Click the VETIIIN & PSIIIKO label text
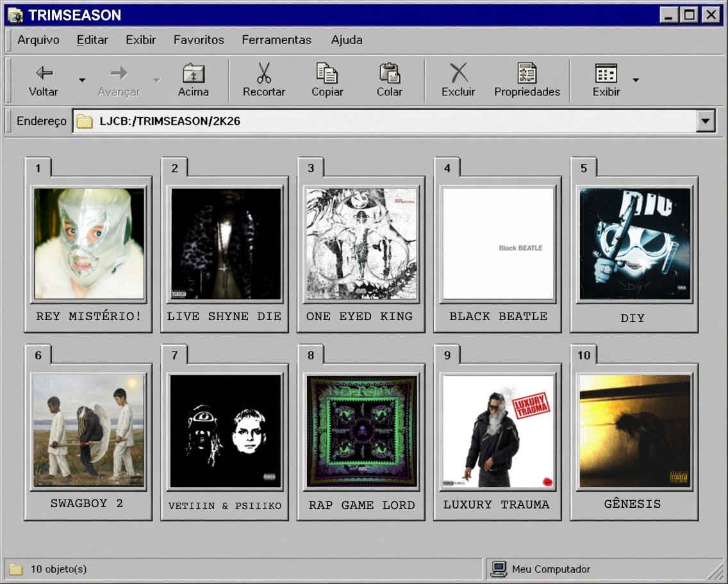 click(x=225, y=506)
